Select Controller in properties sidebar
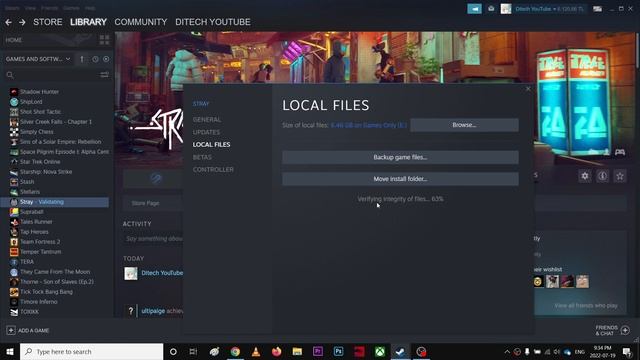Image resolution: width=640 pixels, height=360 pixels. click(213, 169)
